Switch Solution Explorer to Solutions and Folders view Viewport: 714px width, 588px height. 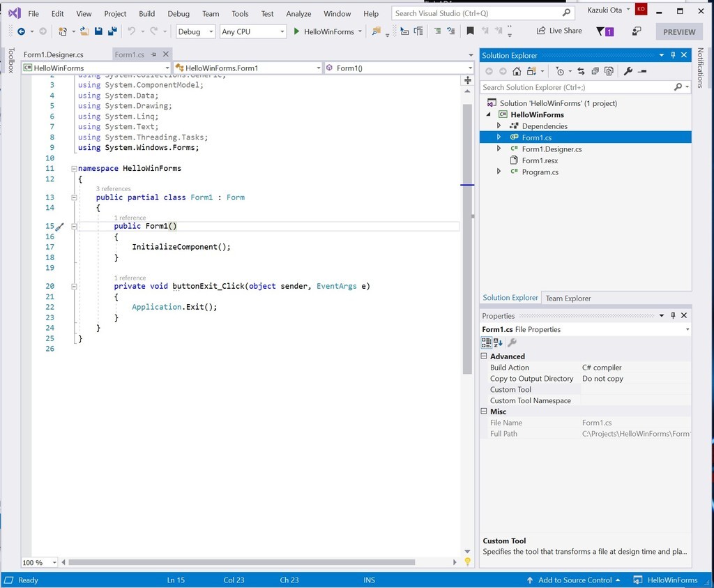pyautogui.click(x=531, y=71)
